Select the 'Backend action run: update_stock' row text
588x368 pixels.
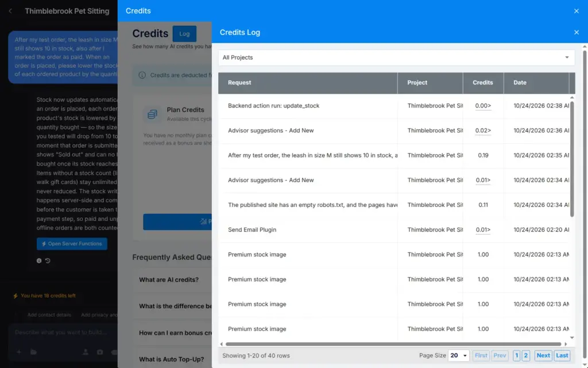[x=274, y=106]
